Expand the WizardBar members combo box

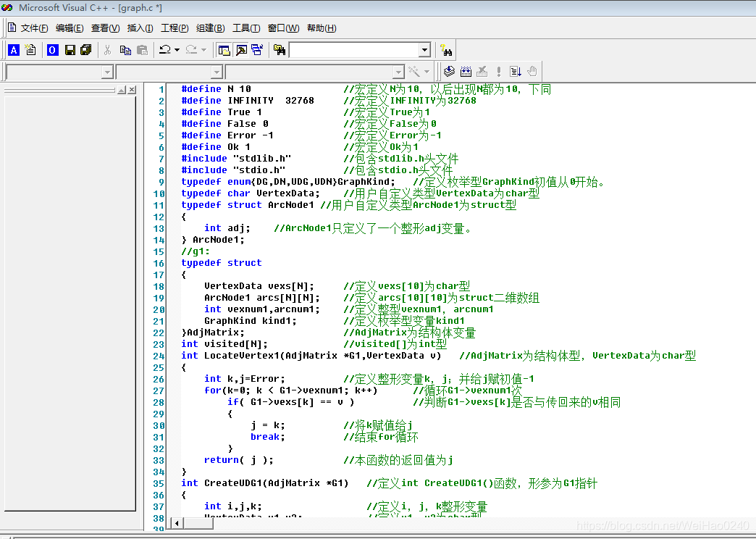[x=398, y=72]
